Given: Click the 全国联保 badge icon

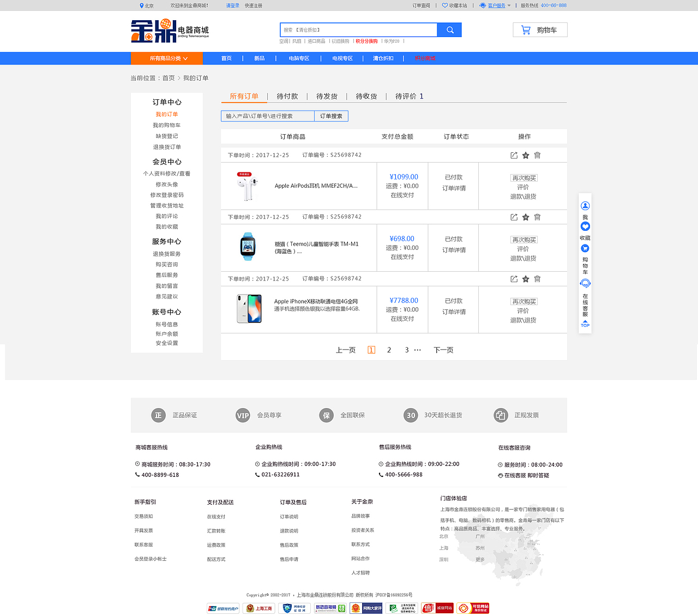Looking at the screenshot, I should (x=326, y=415).
